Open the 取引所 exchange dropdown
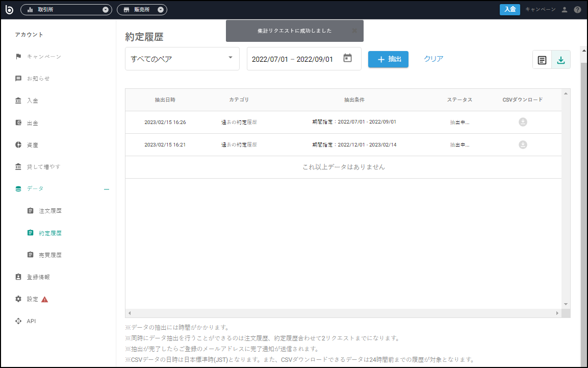Image resolution: width=588 pixels, height=368 pixels. 66,10
